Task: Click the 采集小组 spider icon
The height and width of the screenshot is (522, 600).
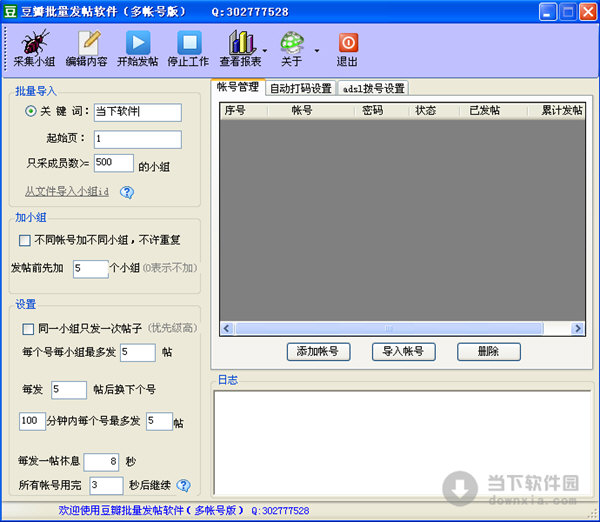Action: click(35, 42)
